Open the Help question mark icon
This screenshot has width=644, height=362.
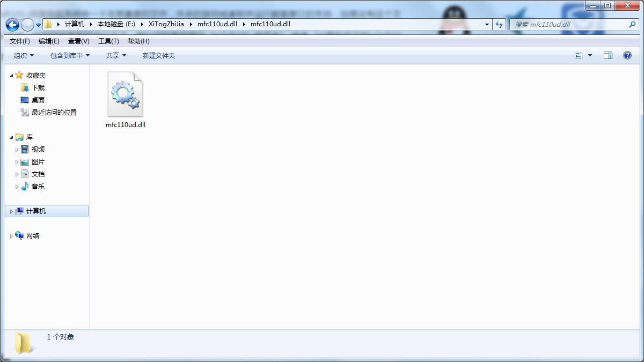coord(627,55)
